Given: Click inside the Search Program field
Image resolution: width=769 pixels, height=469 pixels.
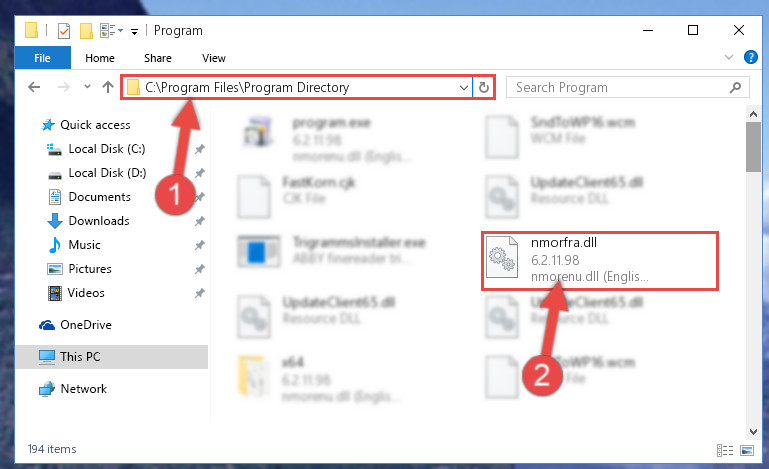Looking at the screenshot, I should point(620,87).
